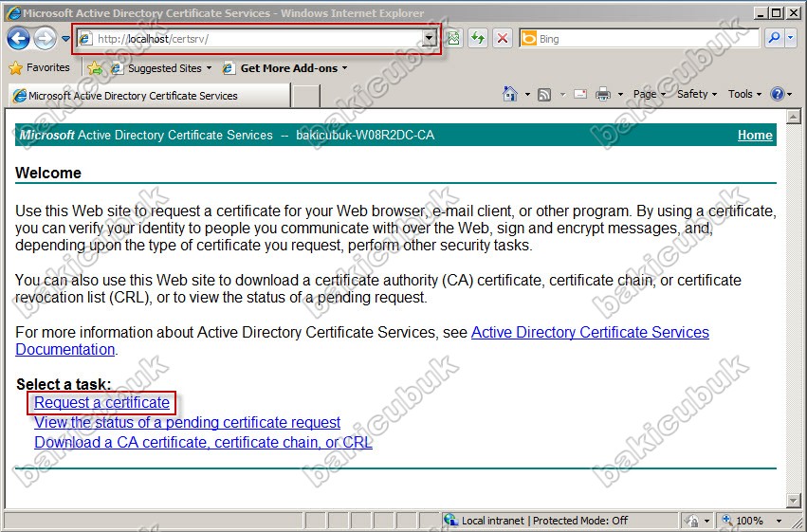Screen dimensions: 807x532
Task: Click the green Refresh icon
Action: [478, 39]
